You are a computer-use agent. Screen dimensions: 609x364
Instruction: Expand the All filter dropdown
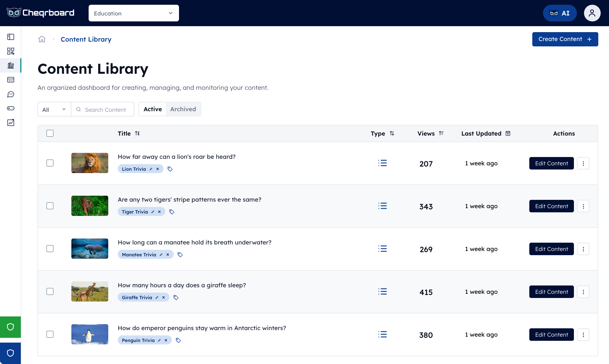[x=54, y=109]
